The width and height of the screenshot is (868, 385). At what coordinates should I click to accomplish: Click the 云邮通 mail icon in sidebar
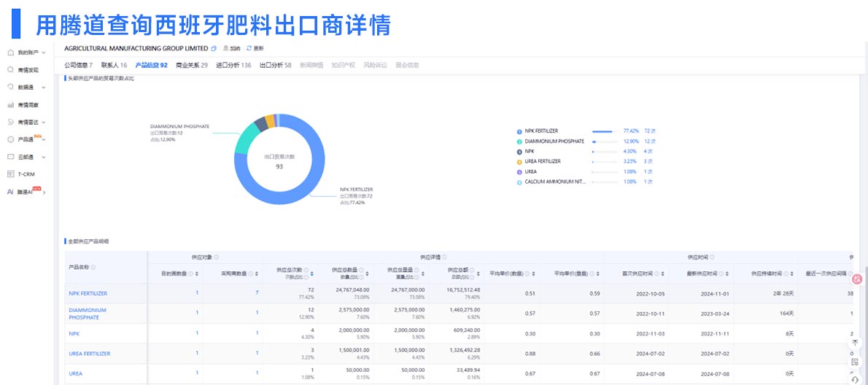click(10, 157)
